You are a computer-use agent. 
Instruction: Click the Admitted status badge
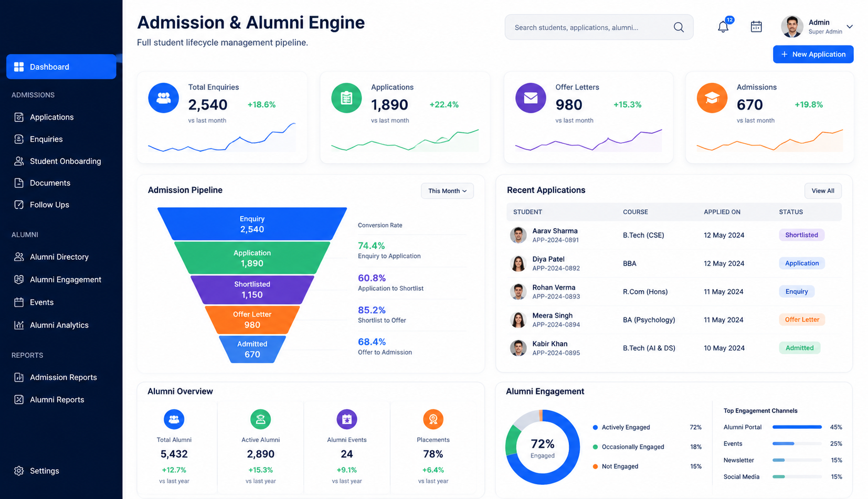click(x=799, y=348)
